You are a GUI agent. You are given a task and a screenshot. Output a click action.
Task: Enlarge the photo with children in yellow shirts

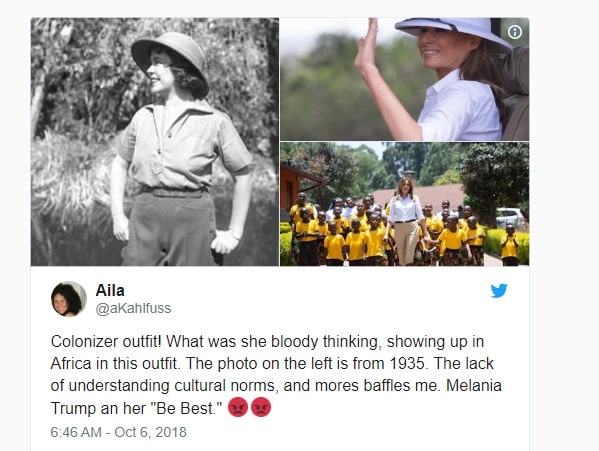pos(405,204)
